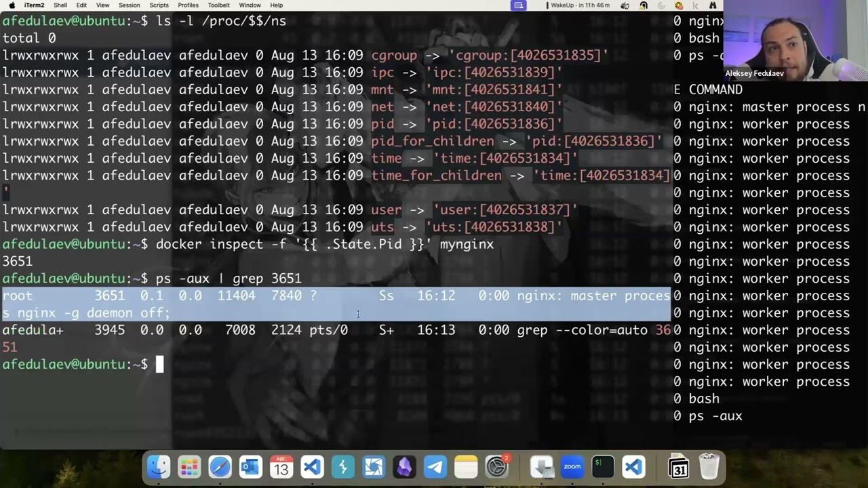Open the Scripts menu
Screen dimensions: 868x488
159,5
